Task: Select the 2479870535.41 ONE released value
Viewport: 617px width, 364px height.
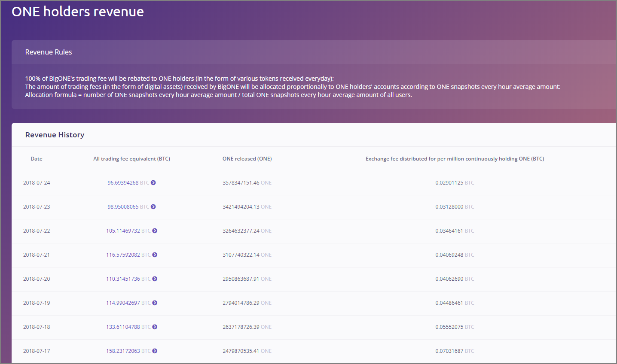Action: click(x=247, y=351)
